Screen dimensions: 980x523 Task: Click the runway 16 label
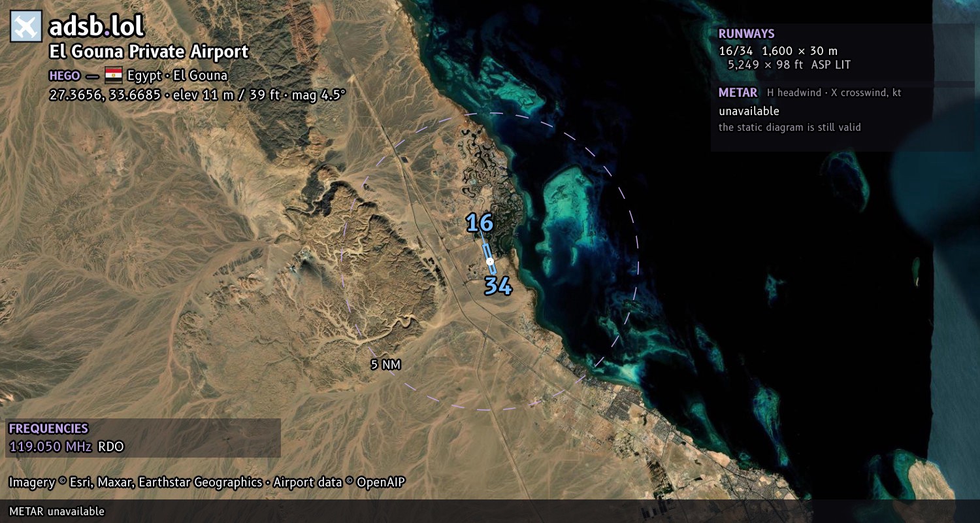(480, 223)
